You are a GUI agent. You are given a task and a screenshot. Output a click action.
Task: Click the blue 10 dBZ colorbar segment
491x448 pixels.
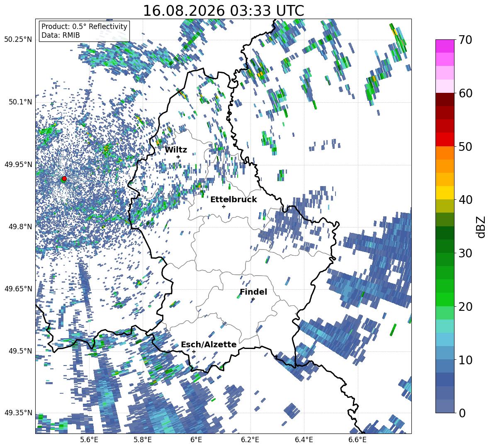pyautogui.click(x=445, y=353)
